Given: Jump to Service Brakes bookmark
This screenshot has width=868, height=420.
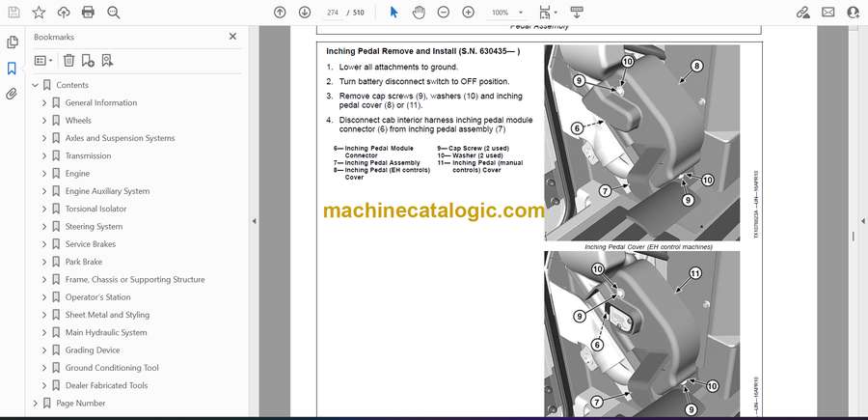Looking at the screenshot, I should pyautogui.click(x=91, y=244).
